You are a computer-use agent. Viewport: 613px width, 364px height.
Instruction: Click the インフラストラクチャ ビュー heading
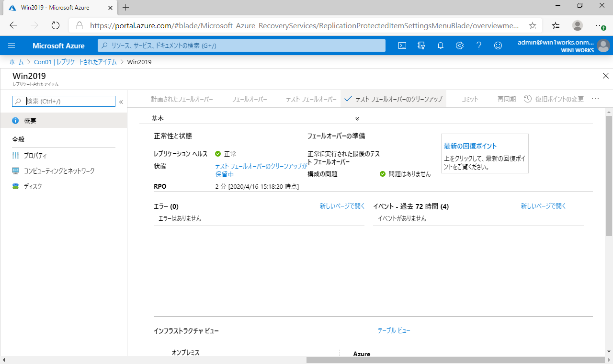point(186,331)
